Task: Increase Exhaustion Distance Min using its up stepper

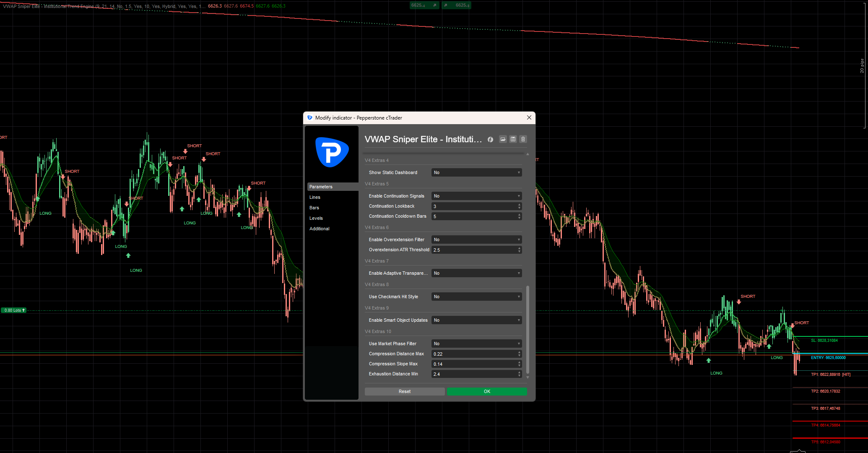Action: tap(519, 372)
